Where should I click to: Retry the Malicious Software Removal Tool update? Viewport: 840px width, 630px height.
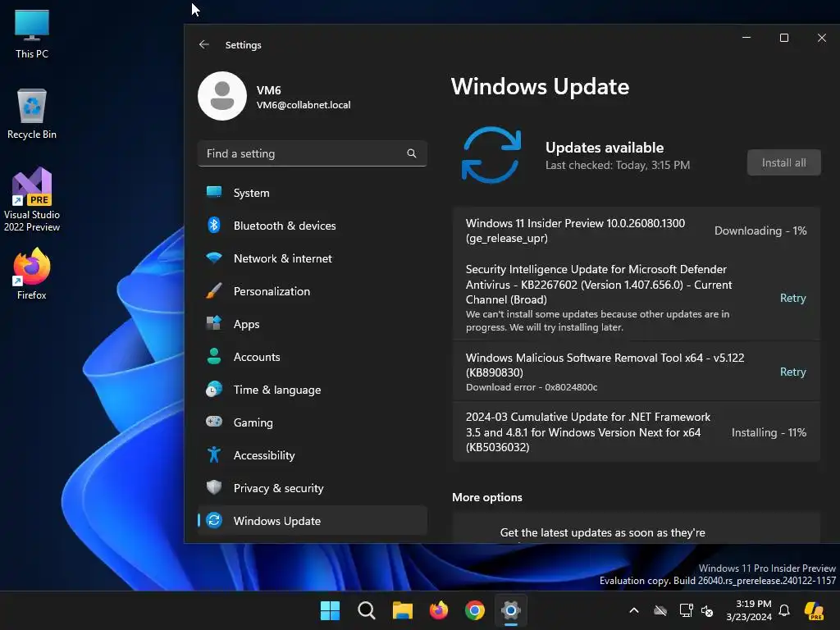[x=793, y=372]
